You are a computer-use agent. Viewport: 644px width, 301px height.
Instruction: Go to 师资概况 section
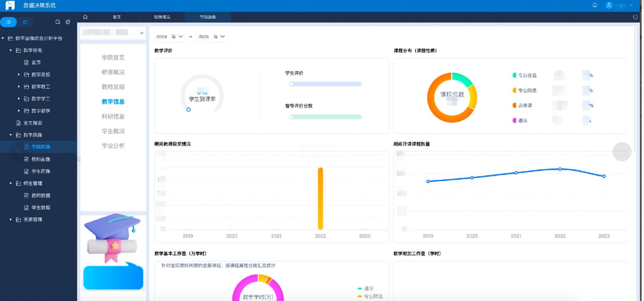pyautogui.click(x=113, y=72)
